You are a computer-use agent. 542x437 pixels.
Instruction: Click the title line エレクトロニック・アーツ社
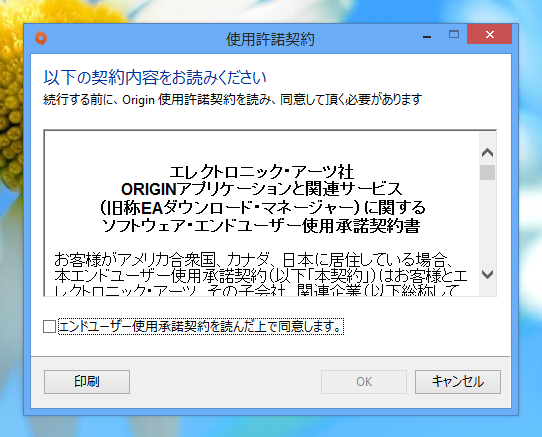[261, 172]
